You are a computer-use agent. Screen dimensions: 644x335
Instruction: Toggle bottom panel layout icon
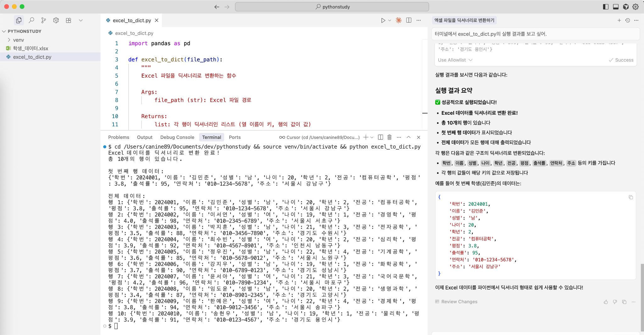click(616, 7)
